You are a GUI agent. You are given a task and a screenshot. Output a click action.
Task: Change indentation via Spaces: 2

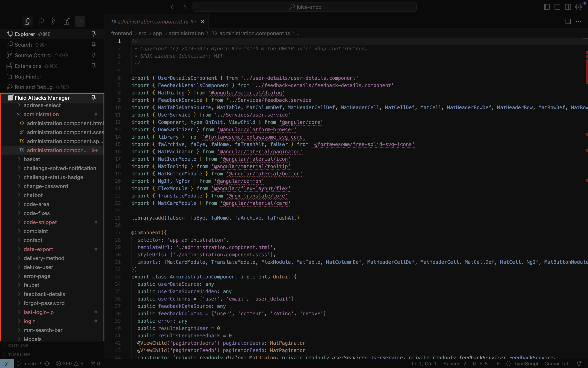click(x=455, y=364)
